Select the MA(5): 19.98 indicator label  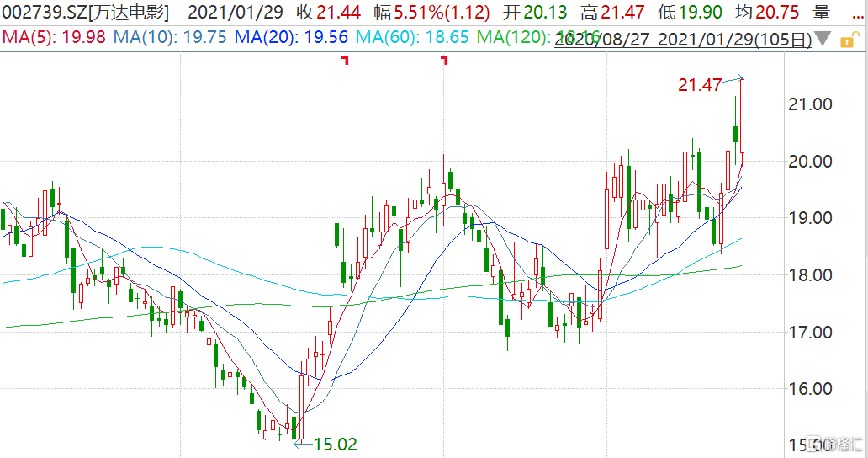[x=54, y=37]
